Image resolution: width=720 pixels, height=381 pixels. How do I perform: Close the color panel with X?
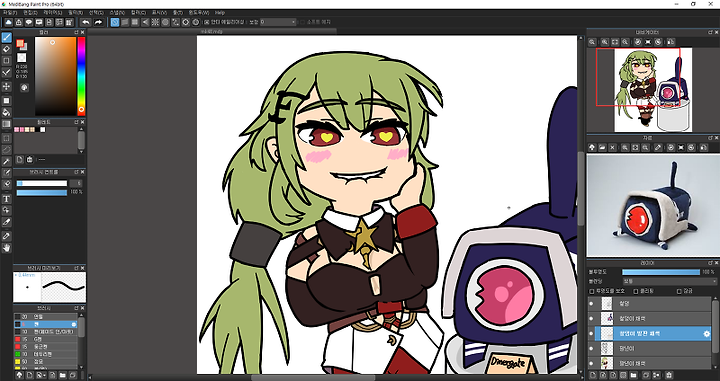(83, 33)
